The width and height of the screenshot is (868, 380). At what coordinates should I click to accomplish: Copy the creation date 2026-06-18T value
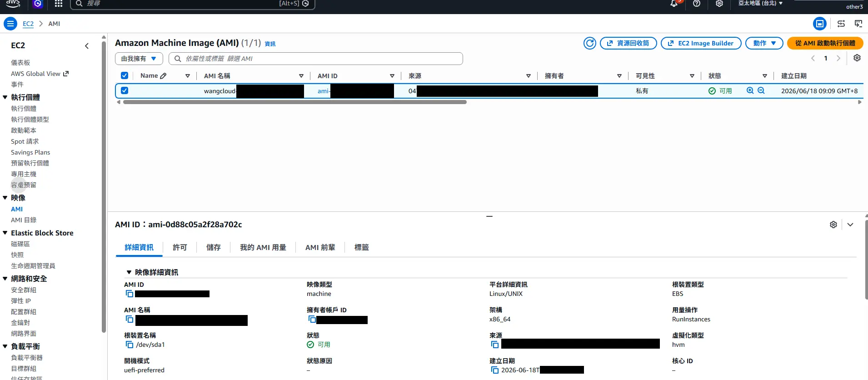[495, 370]
